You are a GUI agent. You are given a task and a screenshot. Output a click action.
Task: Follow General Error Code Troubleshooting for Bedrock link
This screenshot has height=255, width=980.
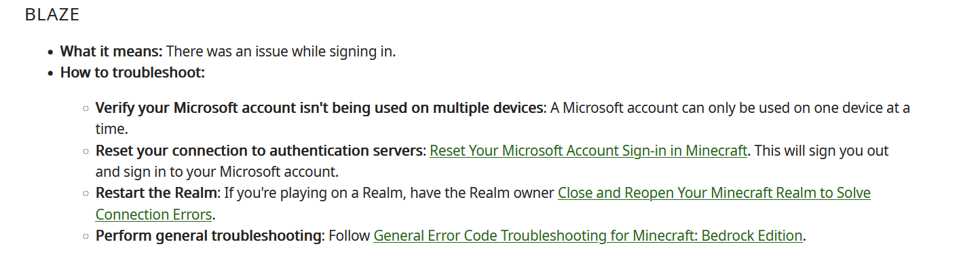pyautogui.click(x=588, y=236)
